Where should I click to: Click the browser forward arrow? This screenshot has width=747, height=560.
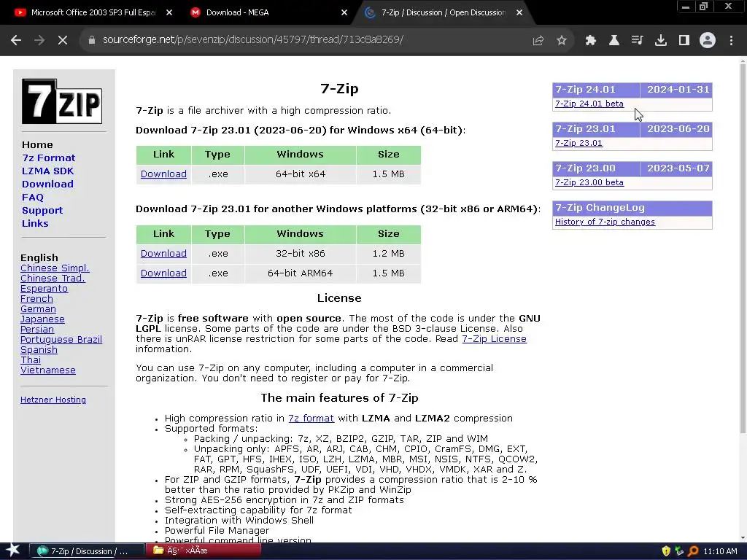(x=39, y=40)
